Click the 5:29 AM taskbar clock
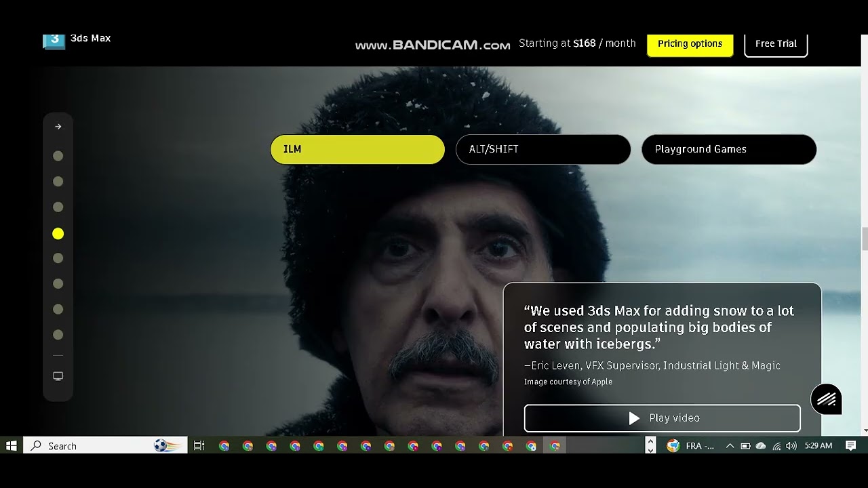868x488 pixels. coord(818,446)
